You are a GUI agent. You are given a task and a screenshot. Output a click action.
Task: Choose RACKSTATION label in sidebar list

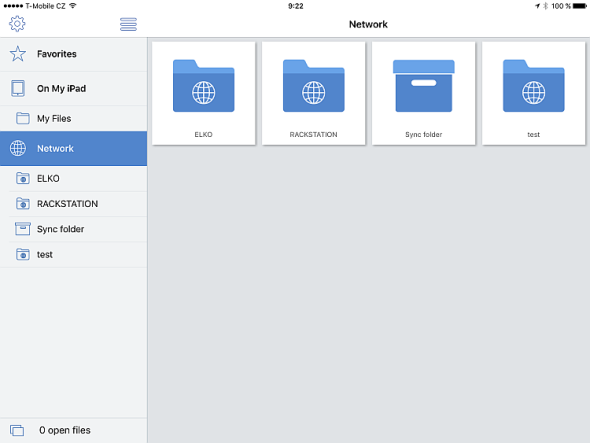pos(67,204)
